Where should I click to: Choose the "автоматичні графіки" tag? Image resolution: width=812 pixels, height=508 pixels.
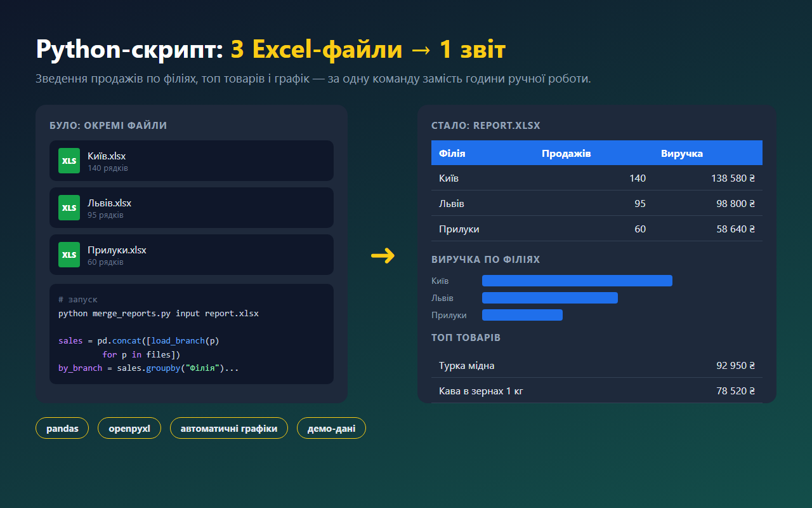(229, 429)
